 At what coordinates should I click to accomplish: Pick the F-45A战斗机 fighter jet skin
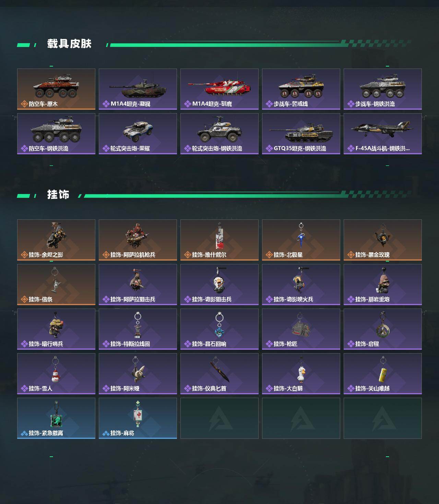(x=383, y=134)
